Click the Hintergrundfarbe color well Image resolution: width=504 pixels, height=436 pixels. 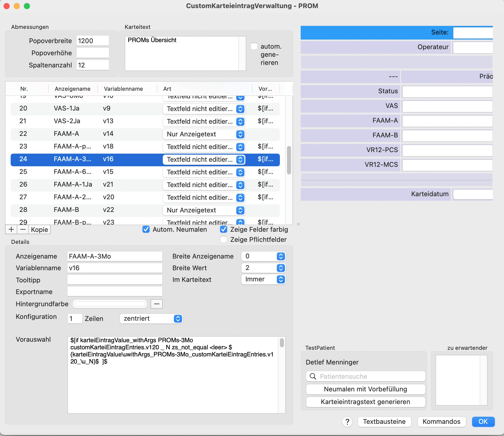tap(110, 304)
